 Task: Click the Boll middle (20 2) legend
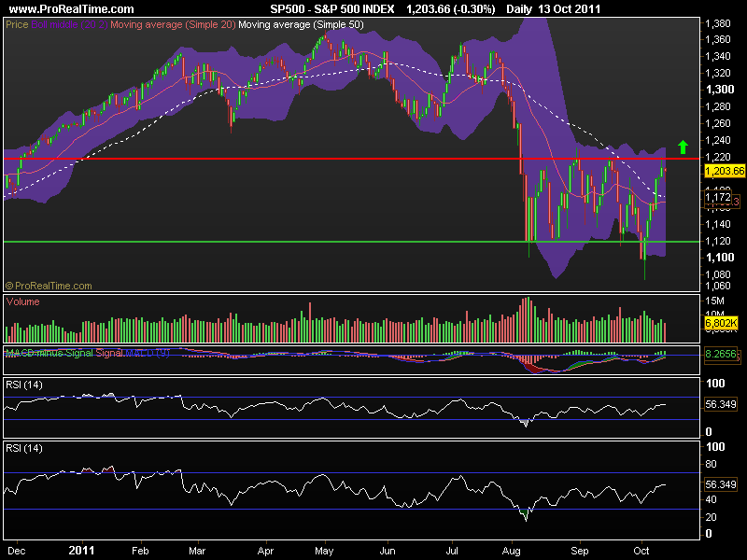[x=69, y=24]
